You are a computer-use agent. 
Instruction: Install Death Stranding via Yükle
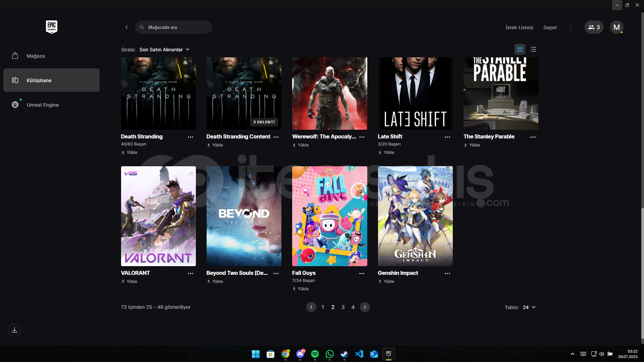[x=129, y=153]
